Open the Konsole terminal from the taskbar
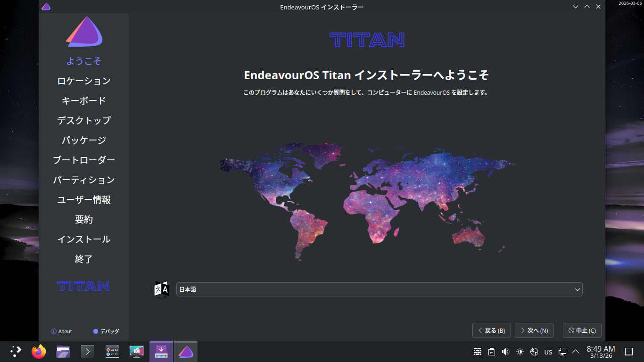This screenshot has height=362, width=644. click(88, 351)
